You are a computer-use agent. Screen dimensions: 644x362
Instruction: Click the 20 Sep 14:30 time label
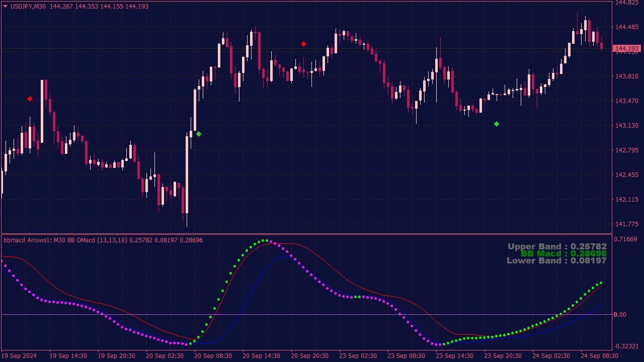coord(261,356)
